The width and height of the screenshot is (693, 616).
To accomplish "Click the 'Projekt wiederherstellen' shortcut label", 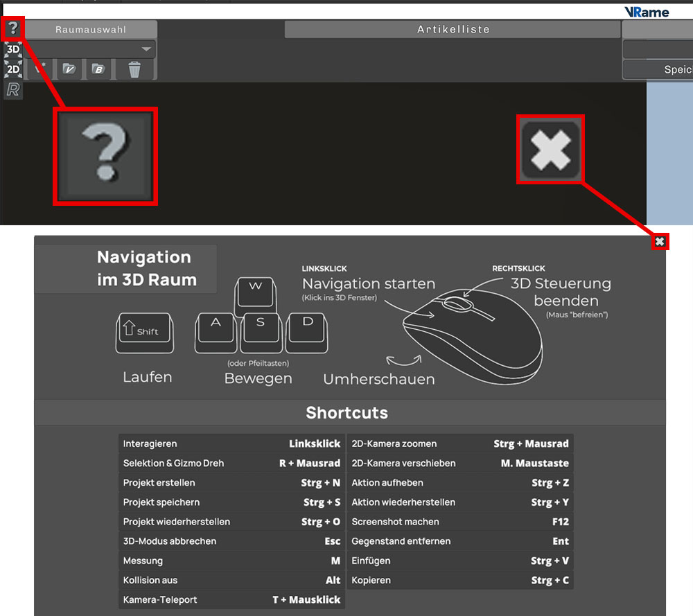I will pos(177,522).
